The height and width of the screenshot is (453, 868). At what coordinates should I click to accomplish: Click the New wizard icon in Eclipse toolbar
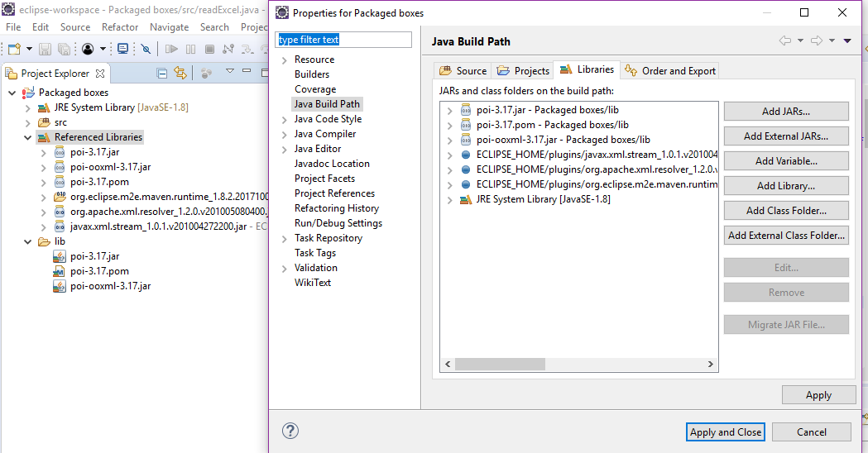14,50
